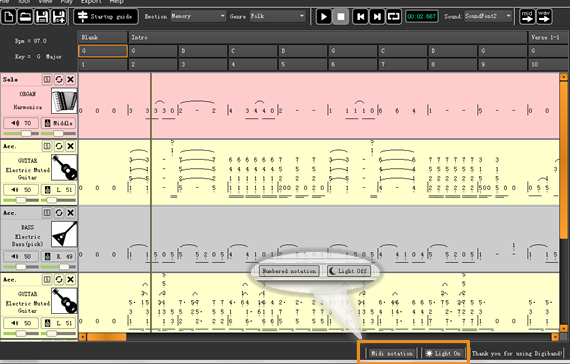Viewport: 570px width, 364px height.
Task: Click the bass balalaika instrument thumbnail
Action: [x=64, y=234]
